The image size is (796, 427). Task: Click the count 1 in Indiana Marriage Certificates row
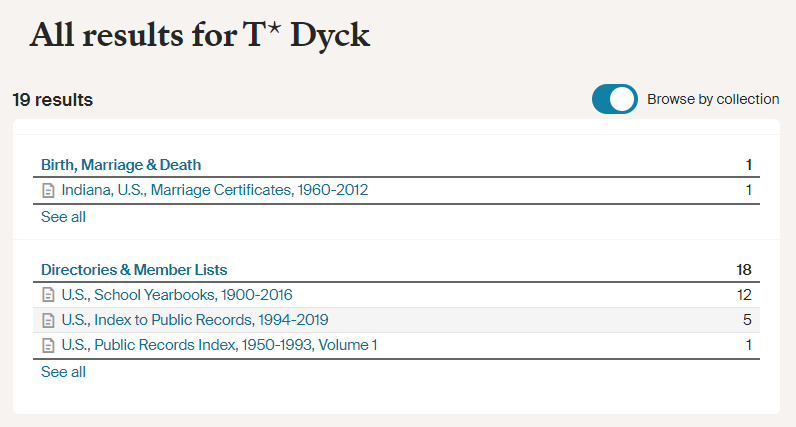pos(749,190)
